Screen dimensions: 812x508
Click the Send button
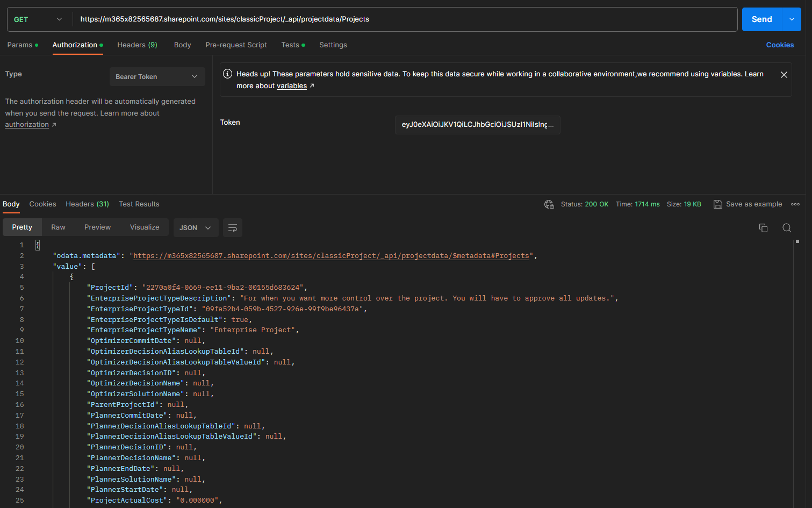(761, 19)
